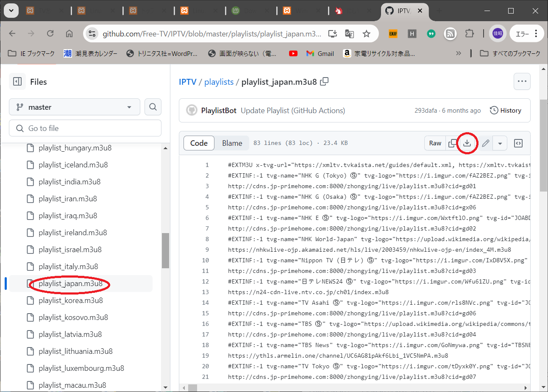Image resolution: width=548 pixels, height=392 pixels.
Task: Focus the Go to file search field
Action: pyautogui.click(x=85, y=128)
